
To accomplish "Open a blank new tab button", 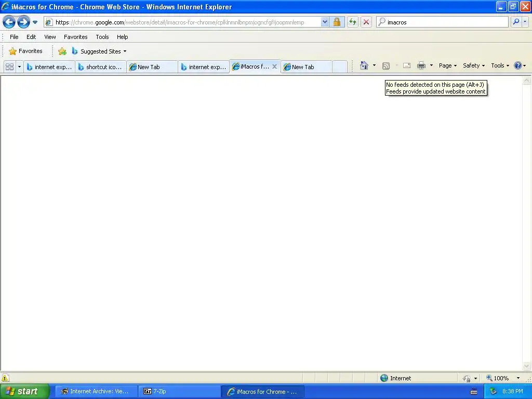I will pos(340,67).
